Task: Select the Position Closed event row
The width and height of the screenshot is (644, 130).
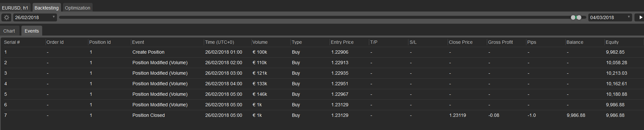Action: tap(322, 115)
